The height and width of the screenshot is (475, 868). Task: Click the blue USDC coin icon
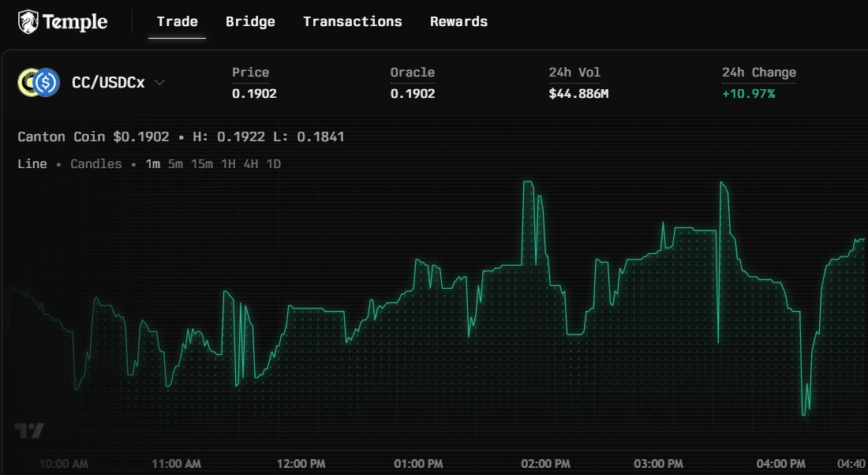(44, 81)
